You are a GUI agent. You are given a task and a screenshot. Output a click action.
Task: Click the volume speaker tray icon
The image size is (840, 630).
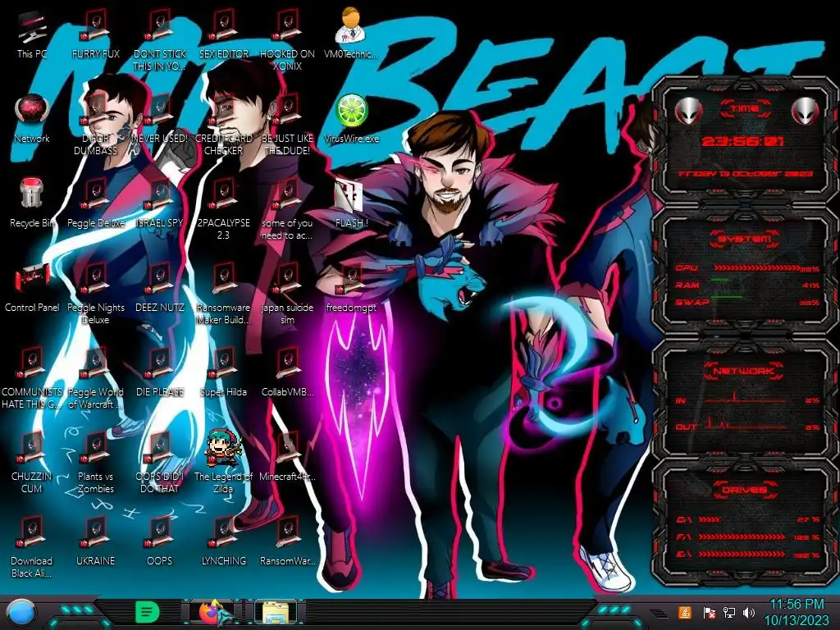pyautogui.click(x=749, y=612)
